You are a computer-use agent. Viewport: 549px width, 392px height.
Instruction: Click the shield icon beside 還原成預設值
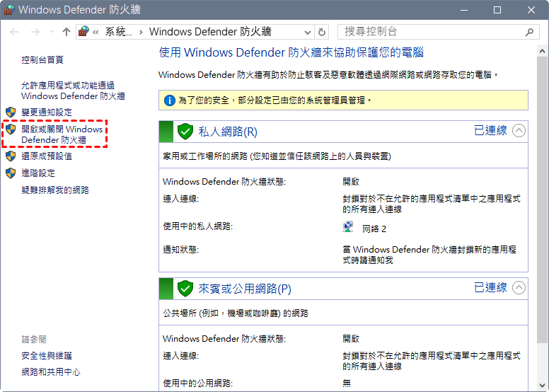click(11, 156)
